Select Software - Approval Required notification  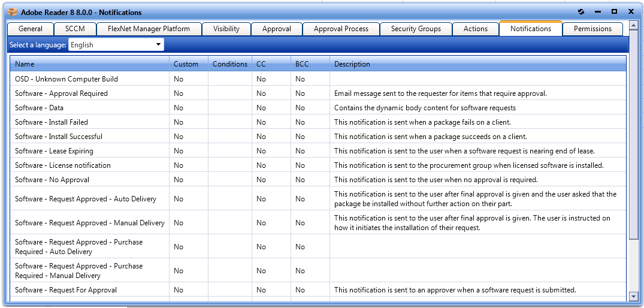[318, 93]
